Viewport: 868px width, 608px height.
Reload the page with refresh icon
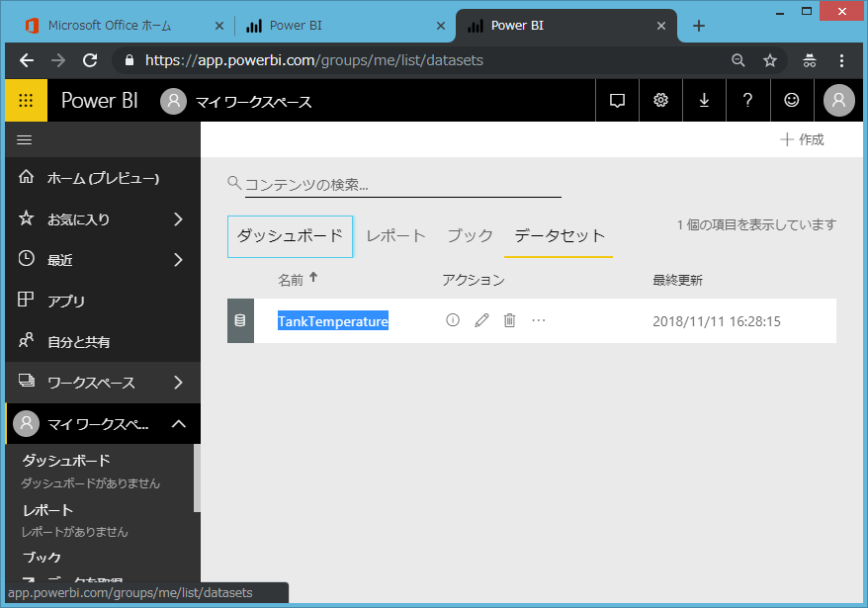[90, 60]
